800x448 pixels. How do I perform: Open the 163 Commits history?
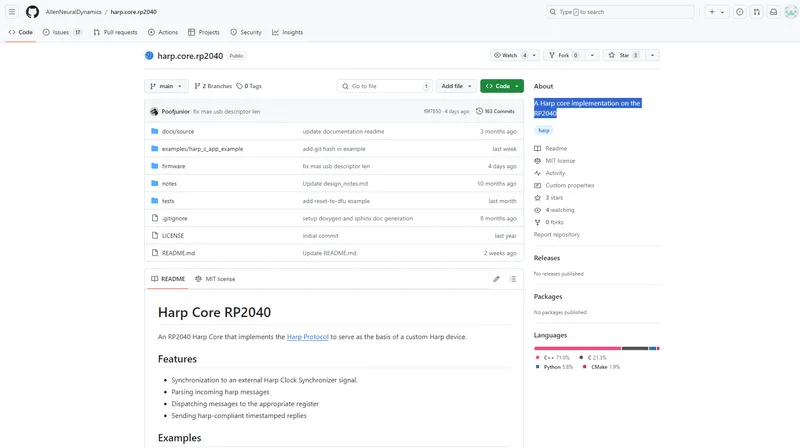point(495,111)
